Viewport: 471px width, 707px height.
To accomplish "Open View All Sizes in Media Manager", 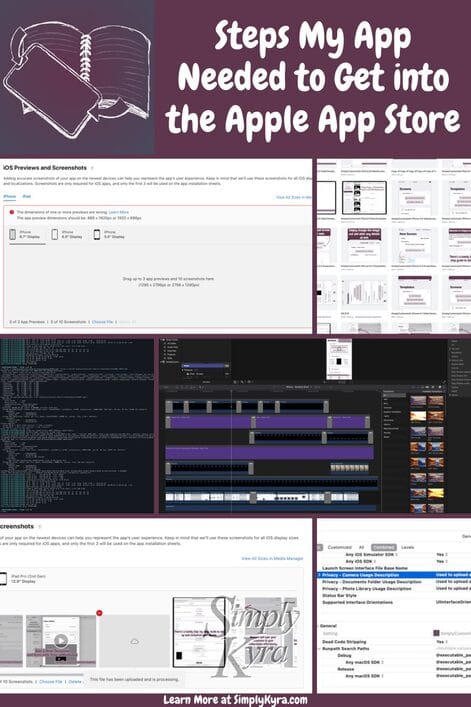I will tap(272, 558).
